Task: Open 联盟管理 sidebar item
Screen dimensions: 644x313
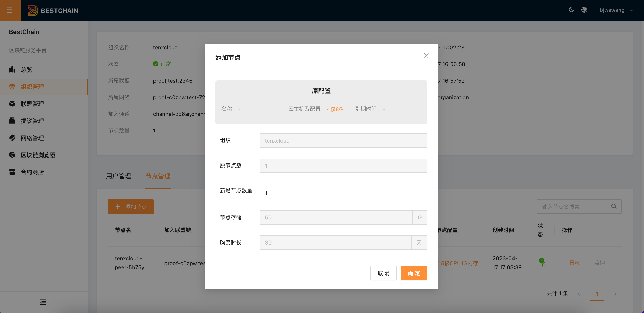Action: [44, 104]
